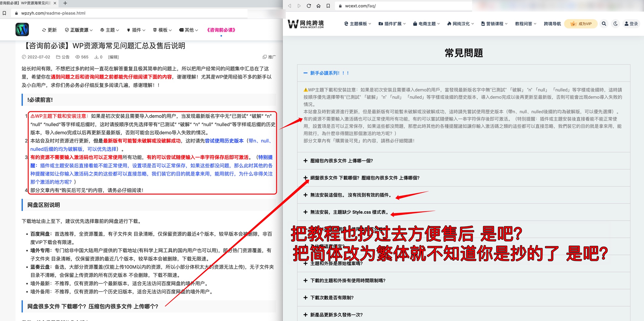Click the bookmark icon beside wpzyh.com address
The width and height of the screenshot is (644, 321).
pyautogui.click(x=4, y=13)
